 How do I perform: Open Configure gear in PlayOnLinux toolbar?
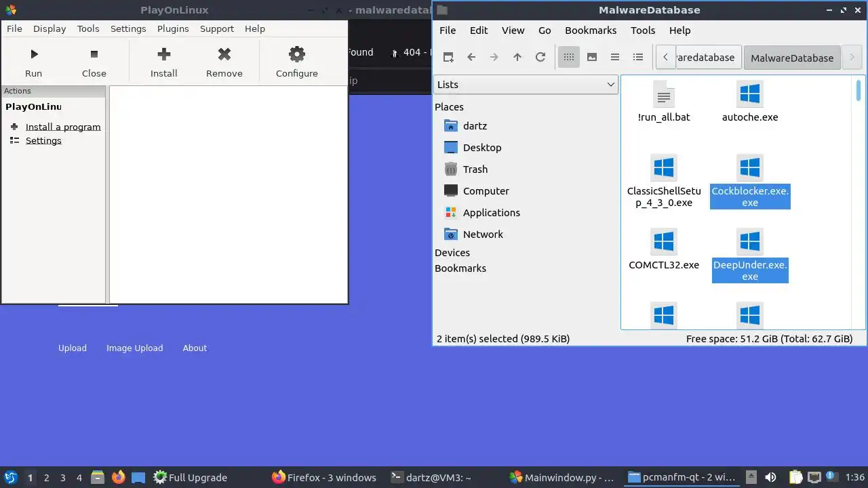click(297, 54)
